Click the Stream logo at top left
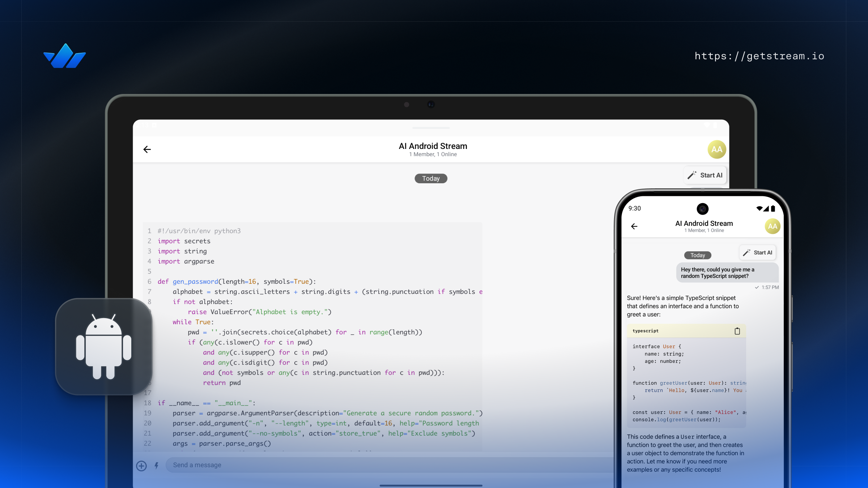 (65, 56)
